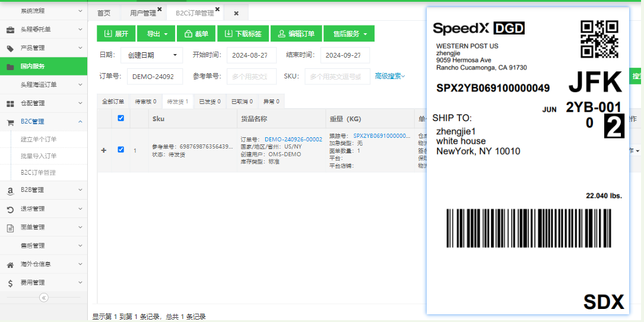
Task: Show the 全部订单 order tab
Action: [113, 101]
